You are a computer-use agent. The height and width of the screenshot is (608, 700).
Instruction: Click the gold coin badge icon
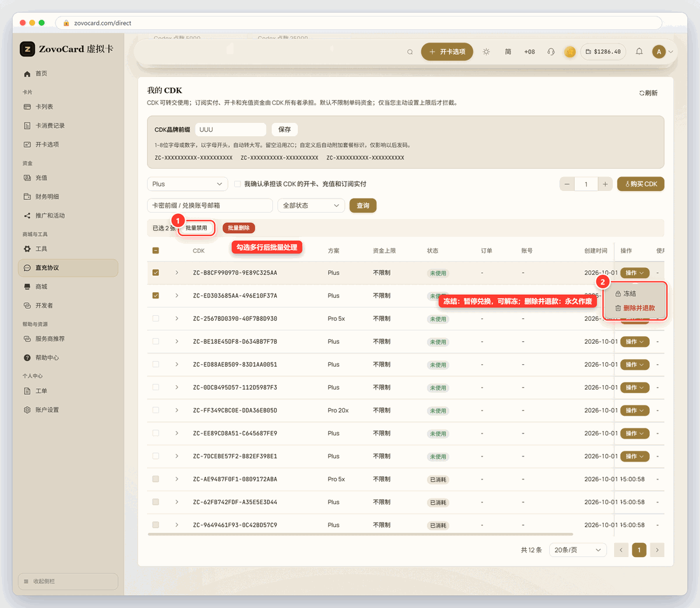(x=570, y=52)
